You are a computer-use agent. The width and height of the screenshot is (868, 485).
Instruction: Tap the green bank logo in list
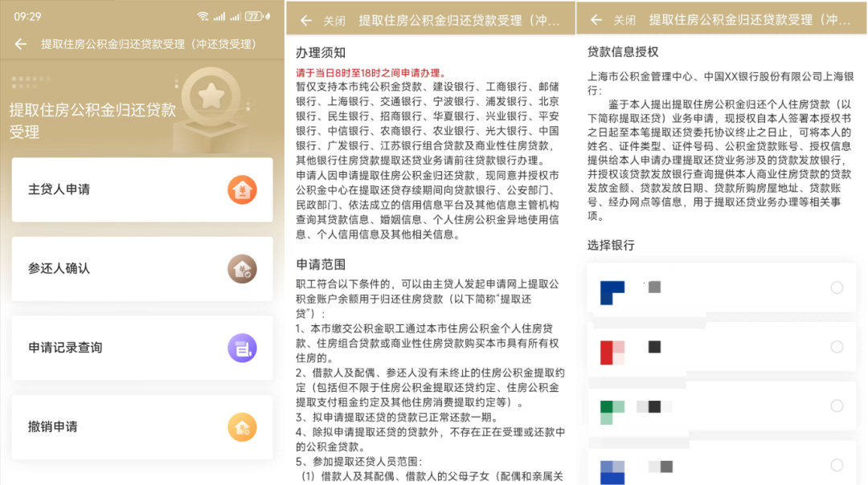612,410
